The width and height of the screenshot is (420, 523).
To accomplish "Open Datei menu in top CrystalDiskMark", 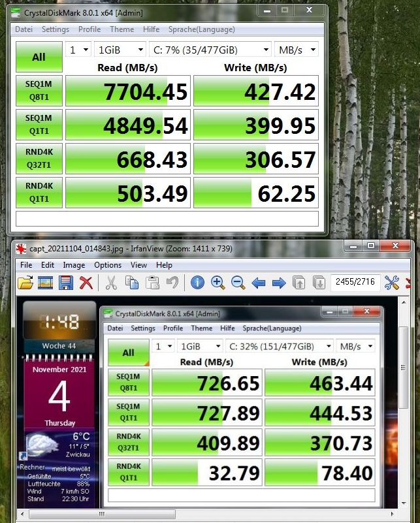I will tap(24, 29).
